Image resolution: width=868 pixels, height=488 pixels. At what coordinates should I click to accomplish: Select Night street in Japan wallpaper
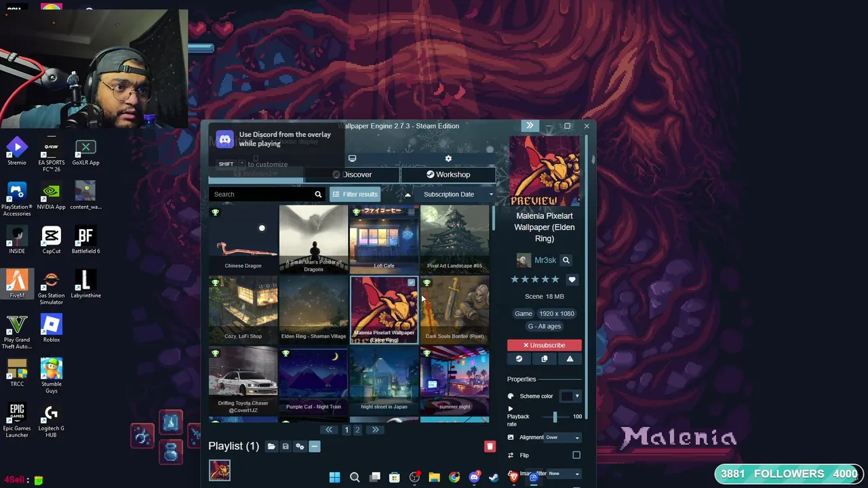(x=384, y=380)
